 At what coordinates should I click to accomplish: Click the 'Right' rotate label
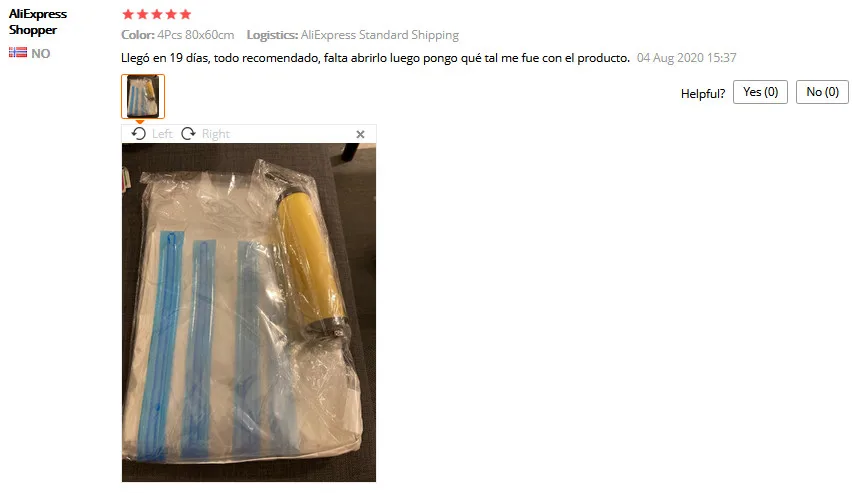click(x=216, y=134)
